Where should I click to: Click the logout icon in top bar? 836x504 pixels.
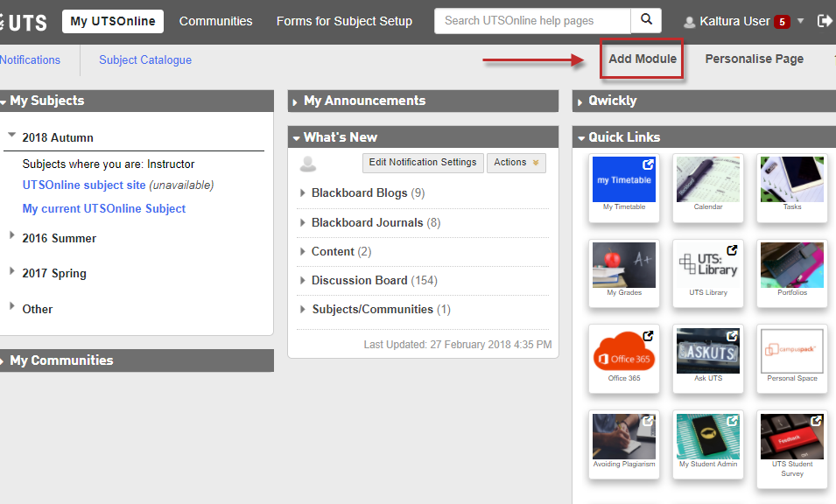[x=824, y=21]
